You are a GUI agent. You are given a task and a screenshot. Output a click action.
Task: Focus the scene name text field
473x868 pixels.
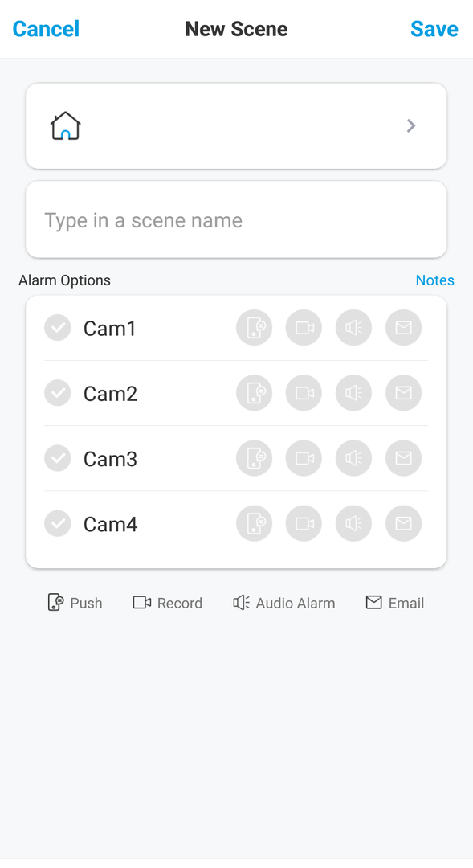tap(236, 219)
